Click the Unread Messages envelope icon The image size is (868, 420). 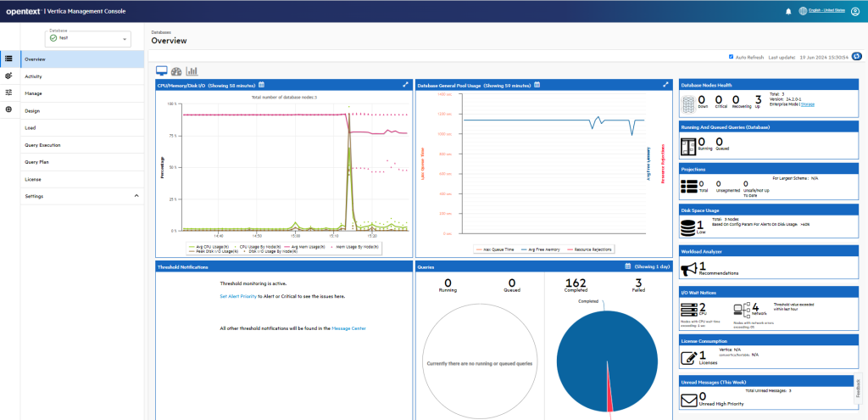click(688, 396)
